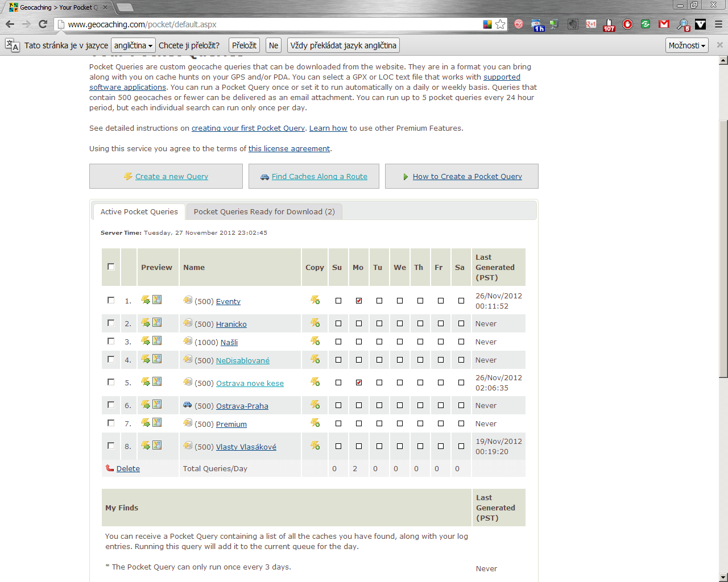This screenshot has height=582, width=728.
Task: Click the Google +1 extension button
Action: [x=591, y=24]
